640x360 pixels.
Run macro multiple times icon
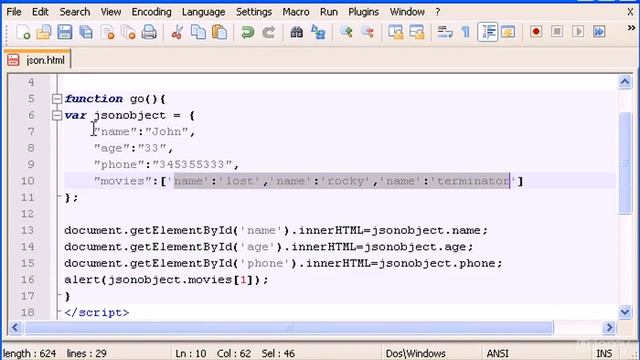pos(599,32)
